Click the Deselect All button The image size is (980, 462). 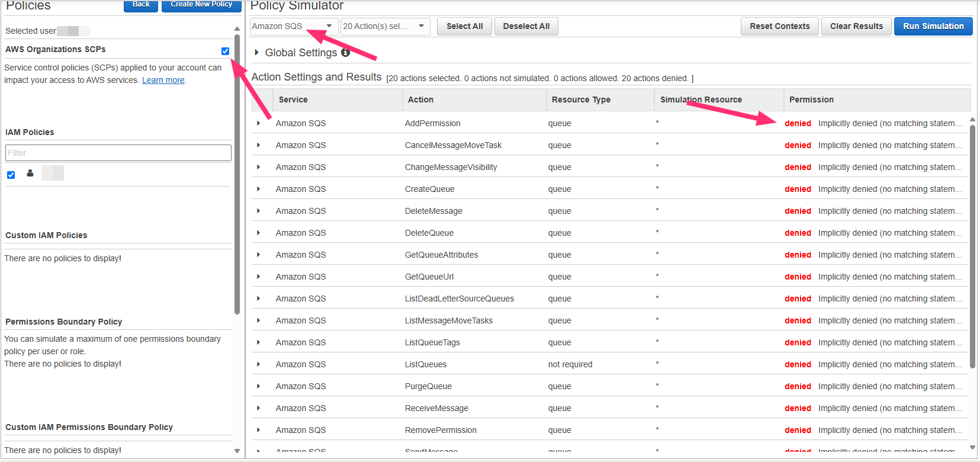pos(526,26)
